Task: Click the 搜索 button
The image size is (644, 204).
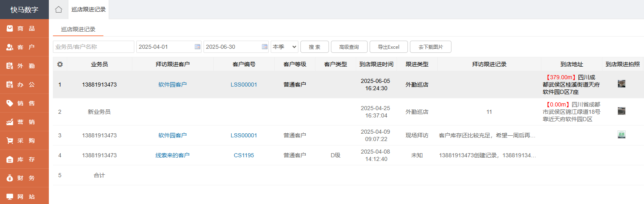Action: coord(314,47)
